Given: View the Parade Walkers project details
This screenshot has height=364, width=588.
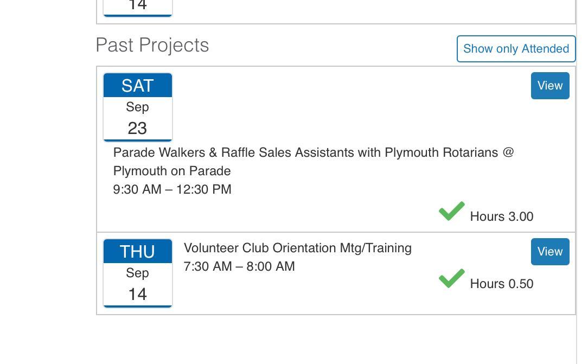Looking at the screenshot, I should (549, 86).
